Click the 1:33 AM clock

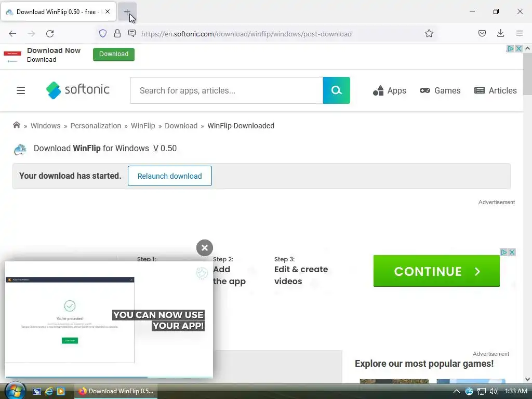pyautogui.click(x=516, y=391)
